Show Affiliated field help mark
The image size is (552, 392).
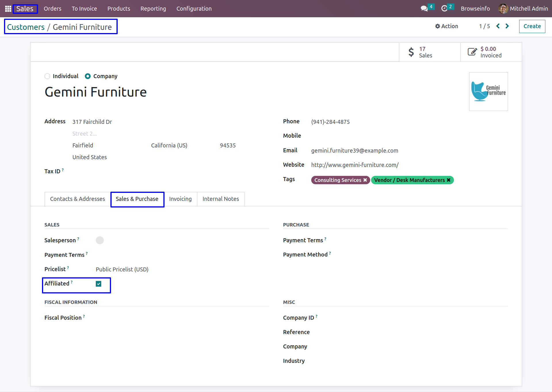tap(72, 282)
